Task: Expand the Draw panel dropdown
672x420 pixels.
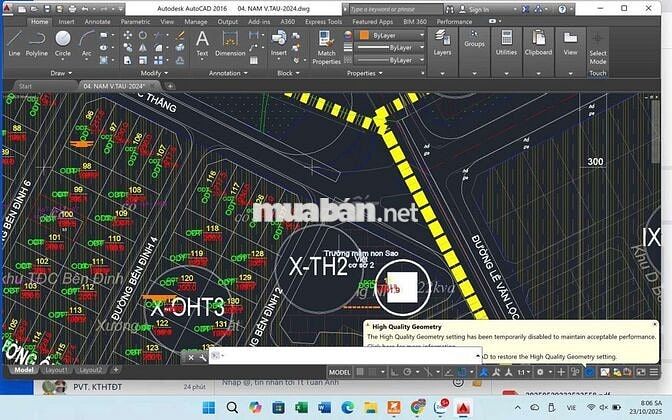Action: click(x=61, y=73)
